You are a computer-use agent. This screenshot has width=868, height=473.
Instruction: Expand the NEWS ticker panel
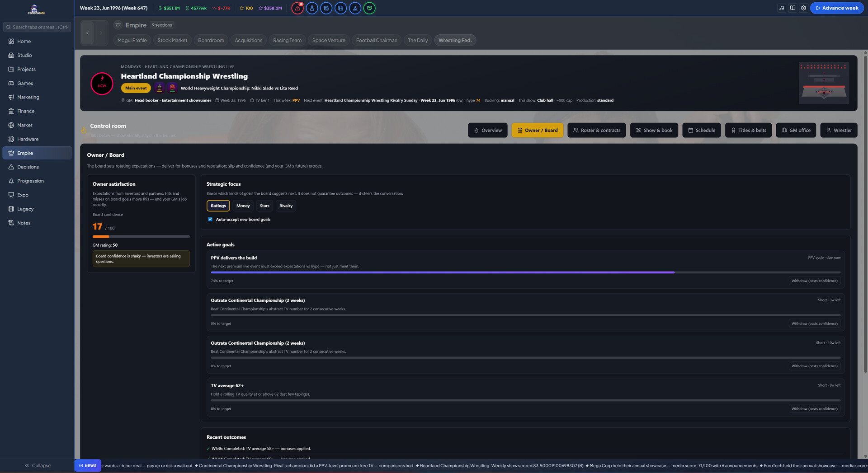click(x=88, y=466)
